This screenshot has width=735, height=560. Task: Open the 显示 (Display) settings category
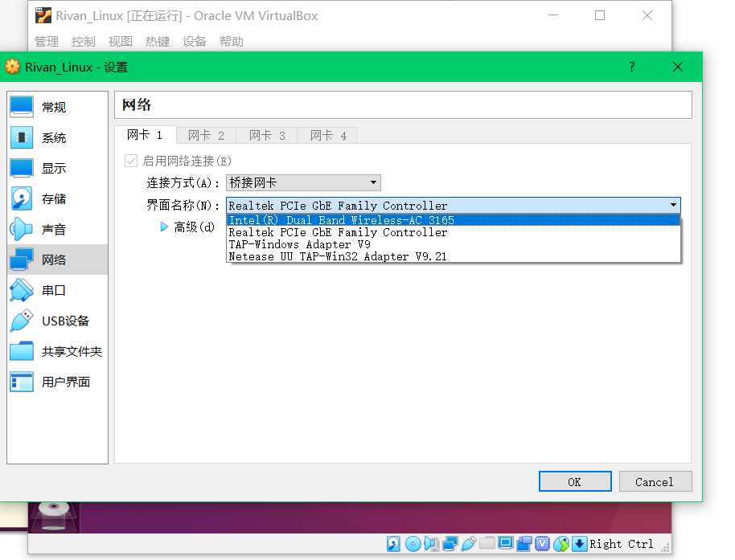point(57,168)
